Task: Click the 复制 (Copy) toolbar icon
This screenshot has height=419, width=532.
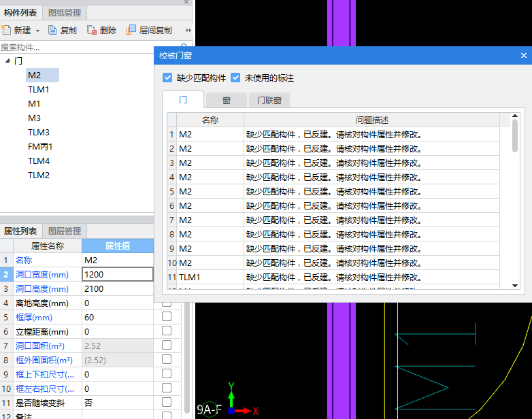Action: point(52,31)
